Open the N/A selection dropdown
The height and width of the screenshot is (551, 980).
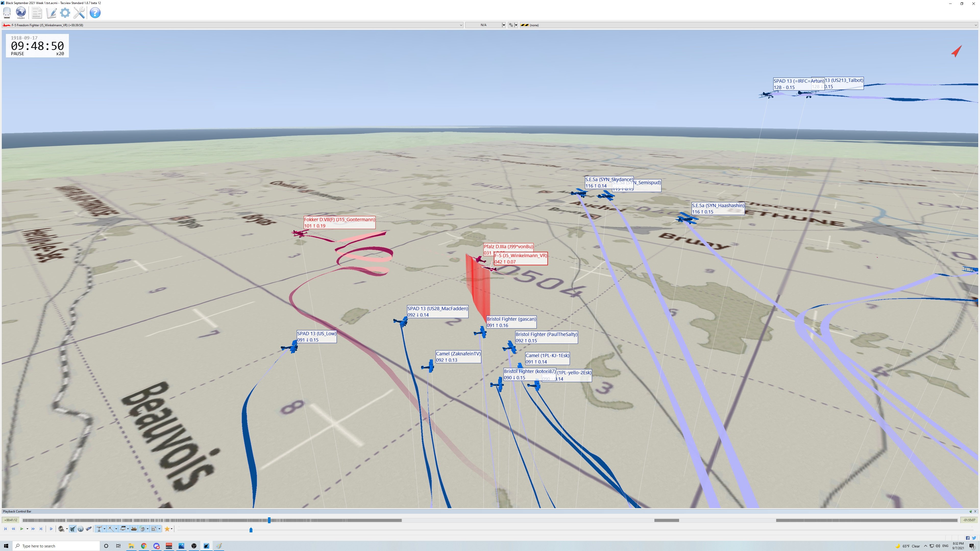point(485,25)
